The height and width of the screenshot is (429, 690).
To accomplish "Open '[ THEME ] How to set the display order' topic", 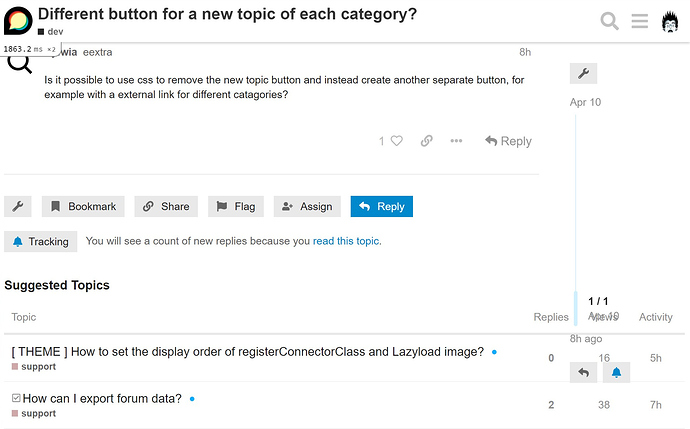I will tap(247, 352).
